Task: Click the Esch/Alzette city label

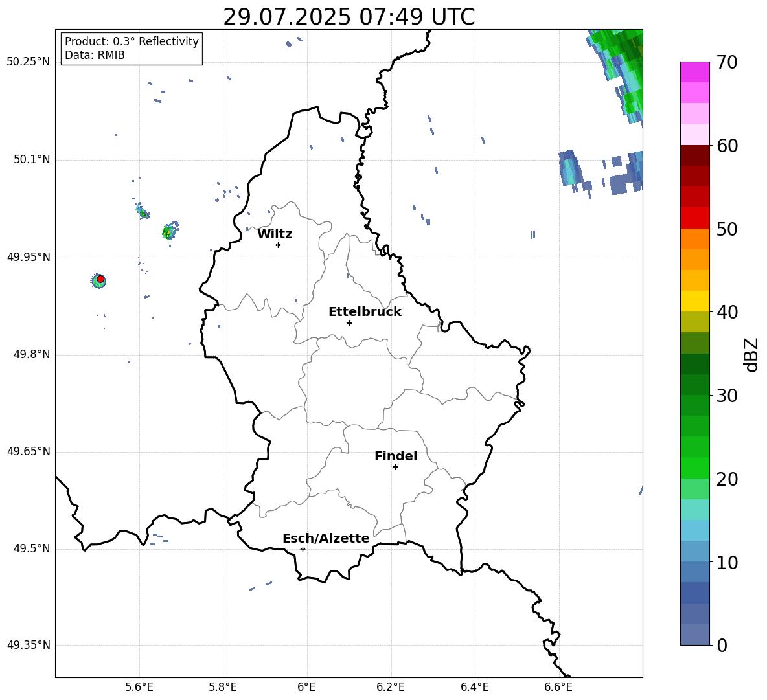Action: click(x=326, y=538)
